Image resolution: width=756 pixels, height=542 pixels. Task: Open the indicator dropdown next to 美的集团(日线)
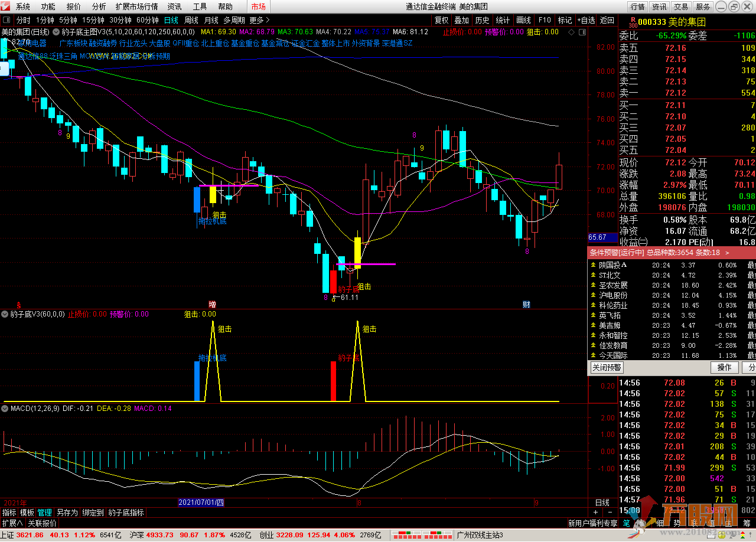coord(56,32)
